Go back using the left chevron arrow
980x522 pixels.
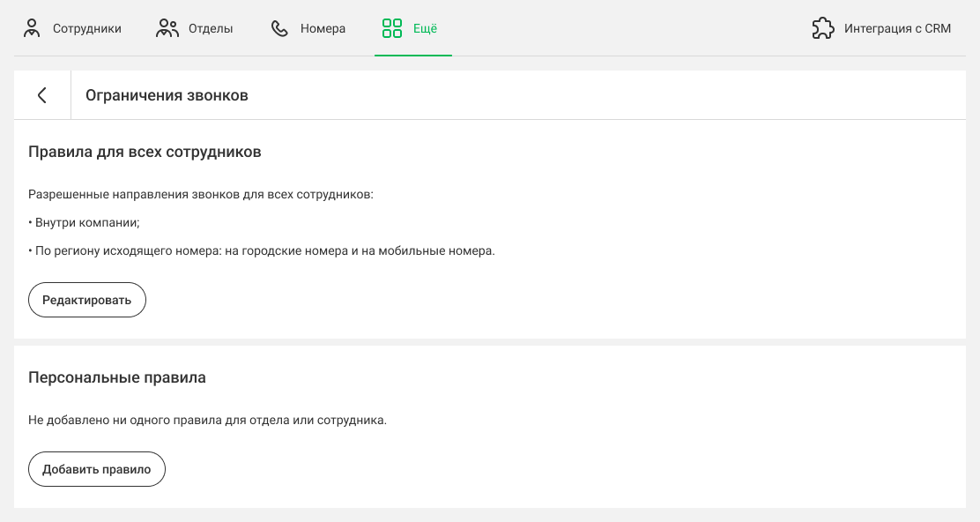pyautogui.click(x=42, y=95)
